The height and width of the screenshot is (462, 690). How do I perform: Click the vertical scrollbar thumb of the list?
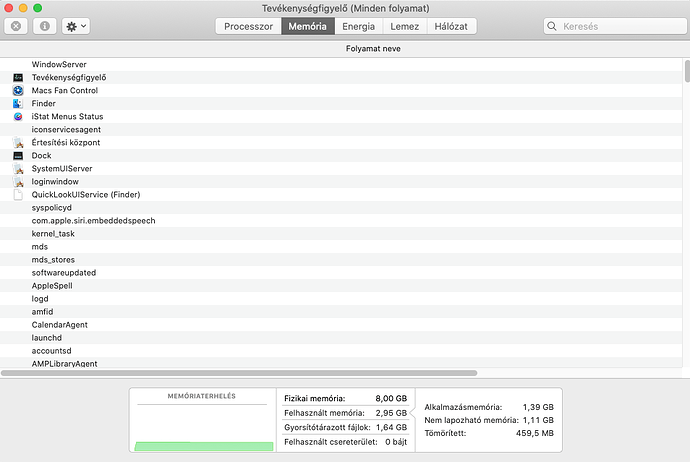tap(687, 71)
